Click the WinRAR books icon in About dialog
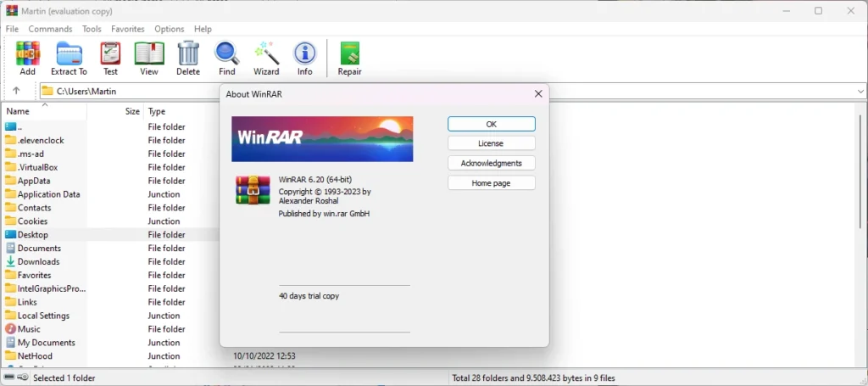This screenshot has width=868, height=386. (253, 191)
